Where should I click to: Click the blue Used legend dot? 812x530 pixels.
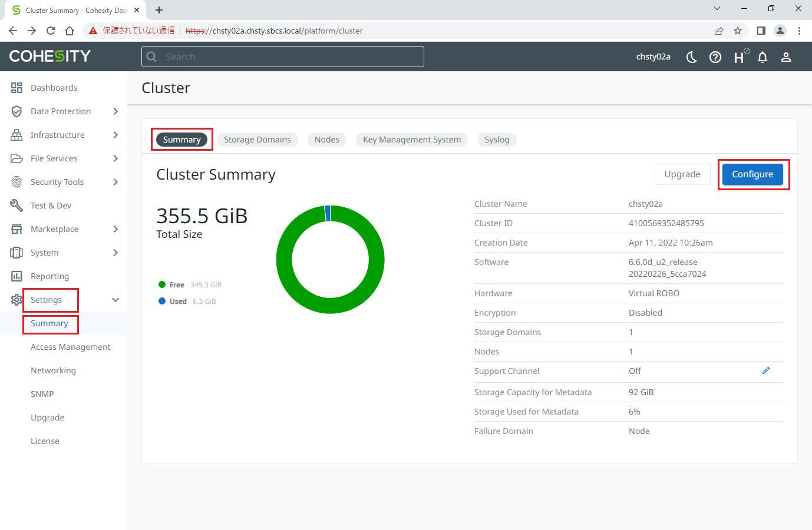click(162, 301)
